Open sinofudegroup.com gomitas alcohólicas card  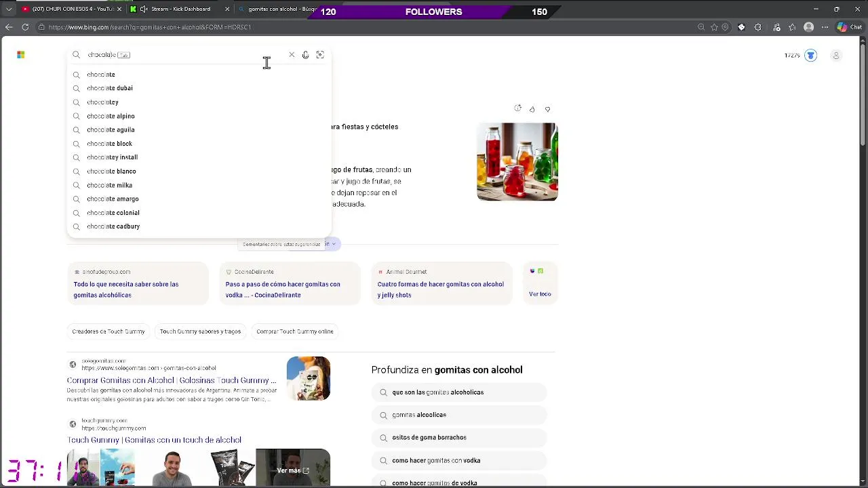[x=138, y=284]
